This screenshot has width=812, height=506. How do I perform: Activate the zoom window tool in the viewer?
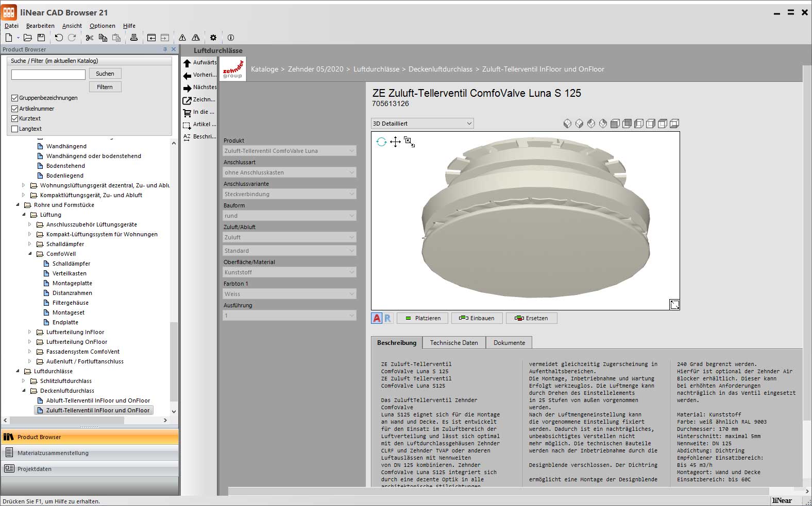coord(409,142)
